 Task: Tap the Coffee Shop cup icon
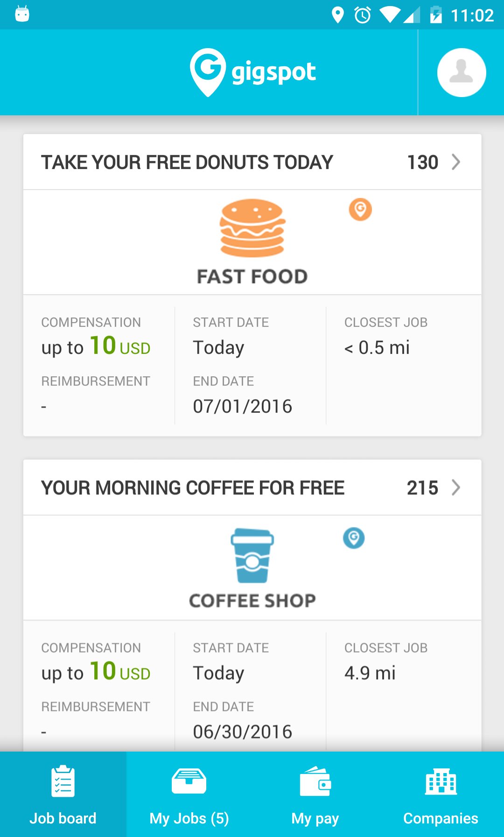click(252, 556)
